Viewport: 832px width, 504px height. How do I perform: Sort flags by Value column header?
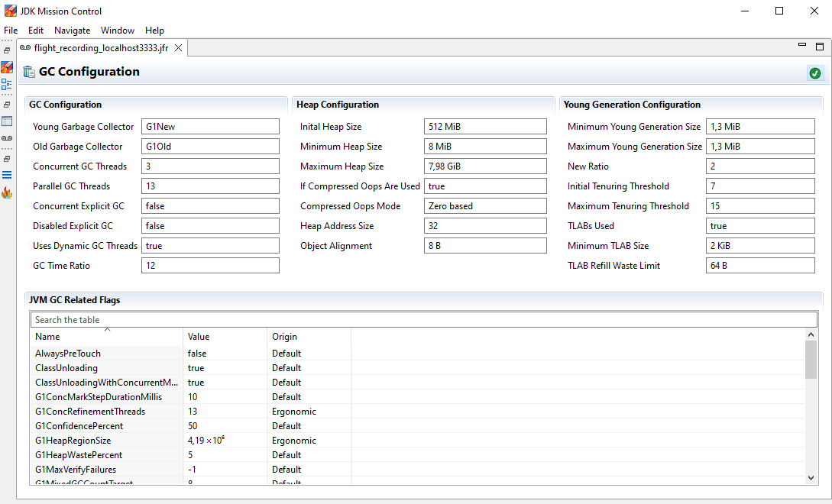(x=225, y=336)
